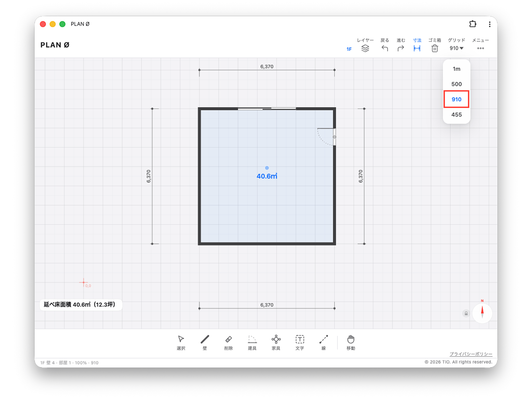Choose 1m grid size option
532x399 pixels.
pyautogui.click(x=456, y=69)
